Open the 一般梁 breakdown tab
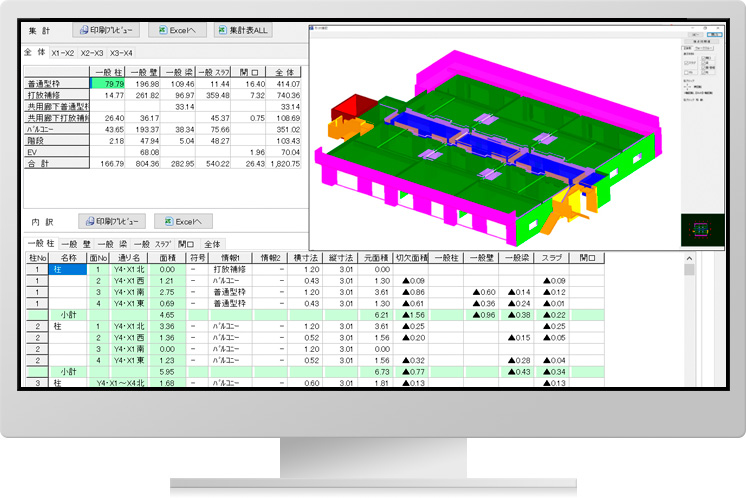Image resolution: width=746 pixels, height=498 pixels. [x=112, y=244]
